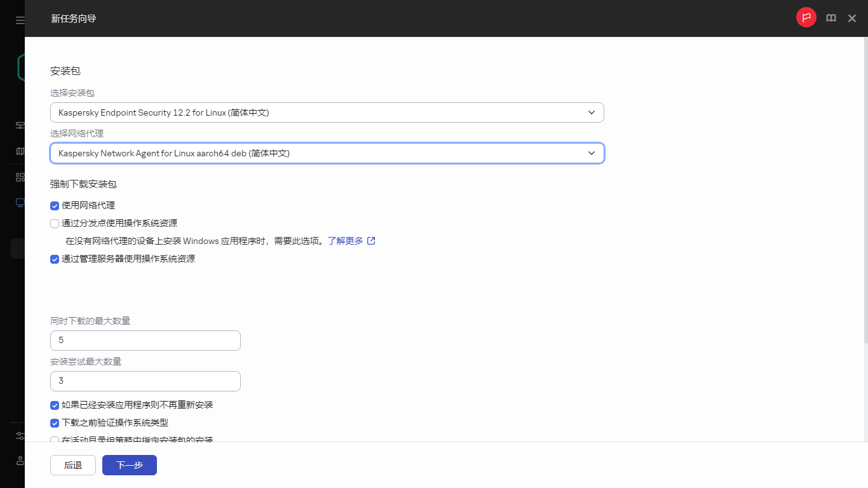Uncheck 下载之前验证操作系统类型
This screenshot has height=488, width=868.
55,423
